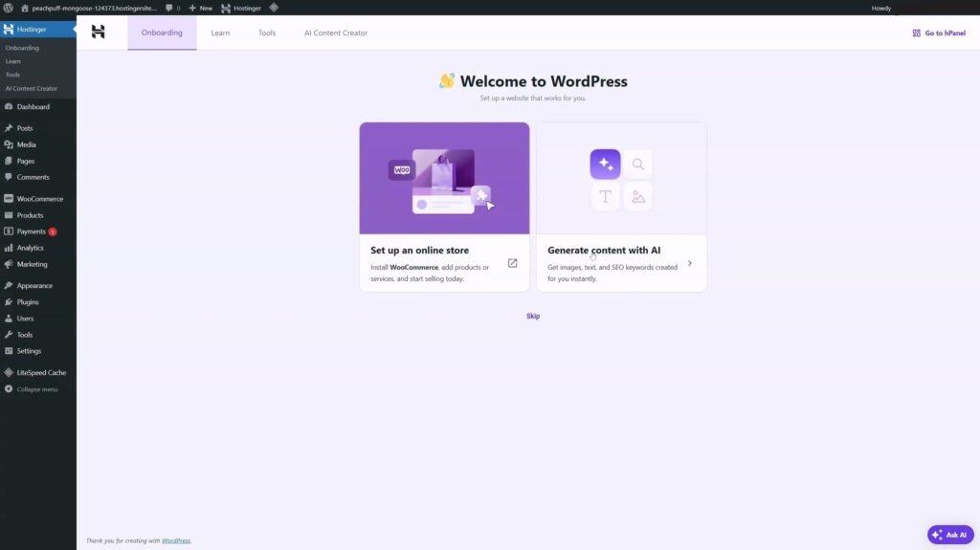This screenshot has height=550, width=980.
Task: Open the LiteSpeed diamond icon in admin bar
Action: tap(274, 8)
